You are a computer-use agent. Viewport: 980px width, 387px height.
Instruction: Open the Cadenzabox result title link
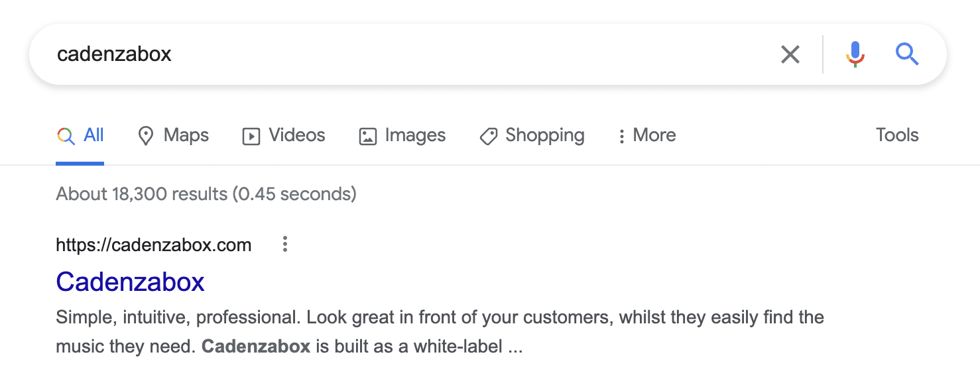coord(131,282)
